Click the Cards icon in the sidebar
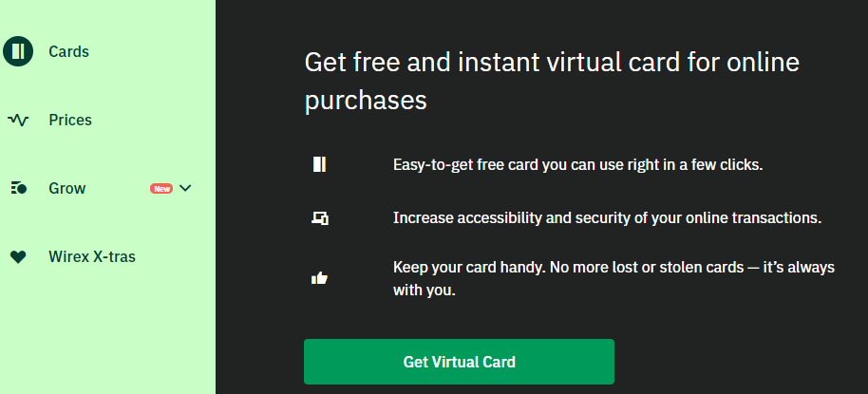 click(18, 51)
